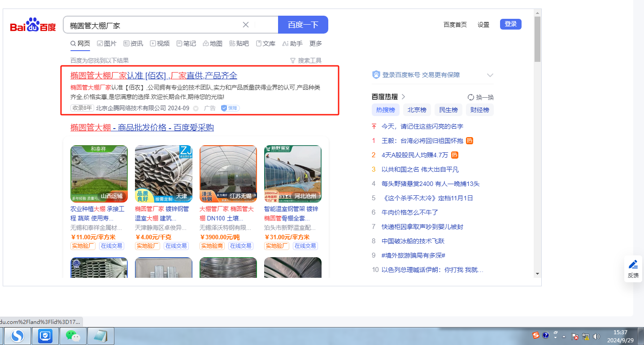Screen dimensions: 644x345
Task: Open the 搜索工具 filter
Action: 306,60
